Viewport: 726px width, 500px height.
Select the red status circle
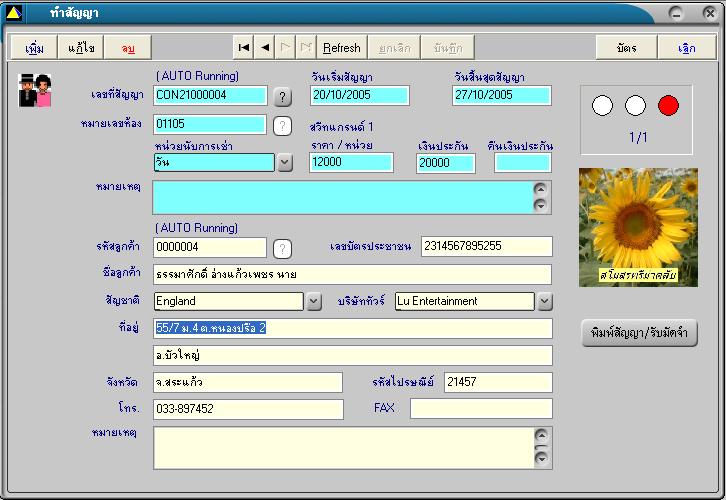668,105
